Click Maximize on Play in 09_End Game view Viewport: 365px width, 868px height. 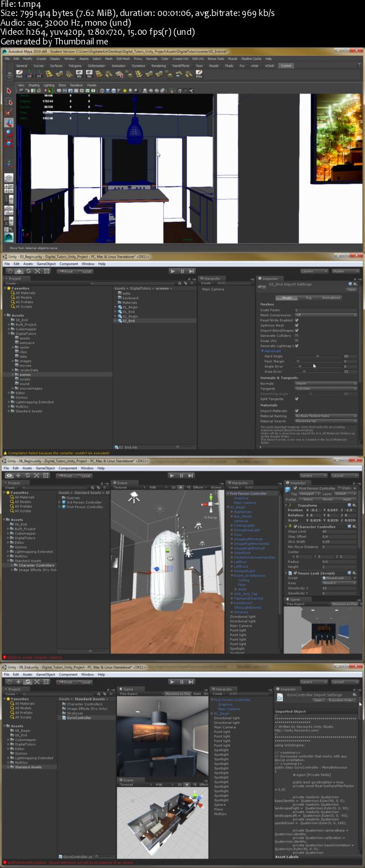[177, 694]
